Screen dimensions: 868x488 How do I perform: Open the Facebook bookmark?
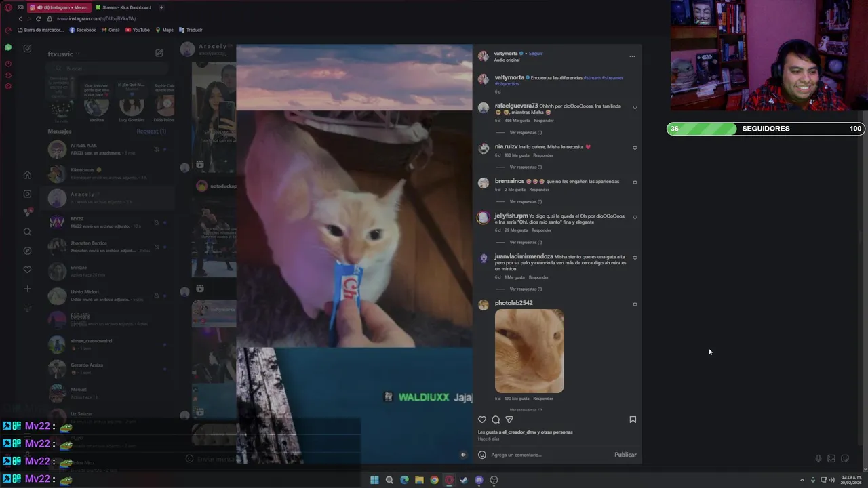tap(83, 30)
